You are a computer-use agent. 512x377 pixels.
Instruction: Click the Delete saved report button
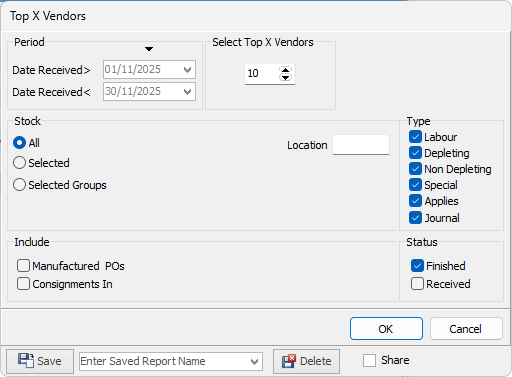(306, 361)
